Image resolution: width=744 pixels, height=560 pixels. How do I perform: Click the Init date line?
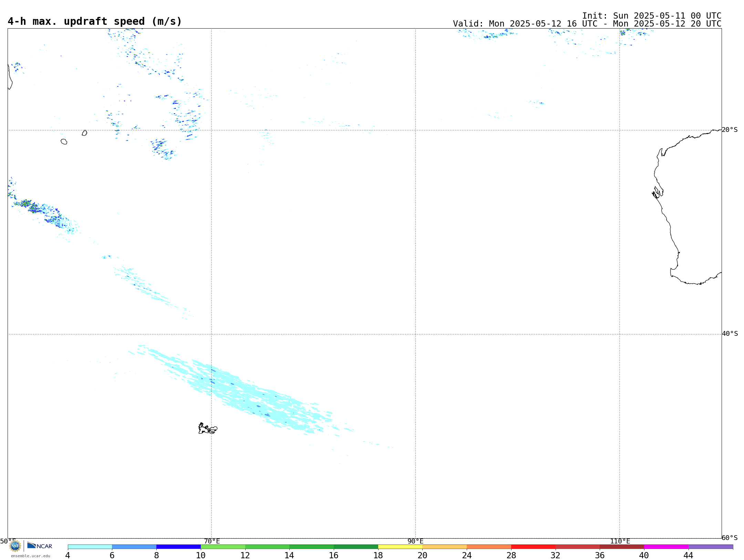coord(651,16)
